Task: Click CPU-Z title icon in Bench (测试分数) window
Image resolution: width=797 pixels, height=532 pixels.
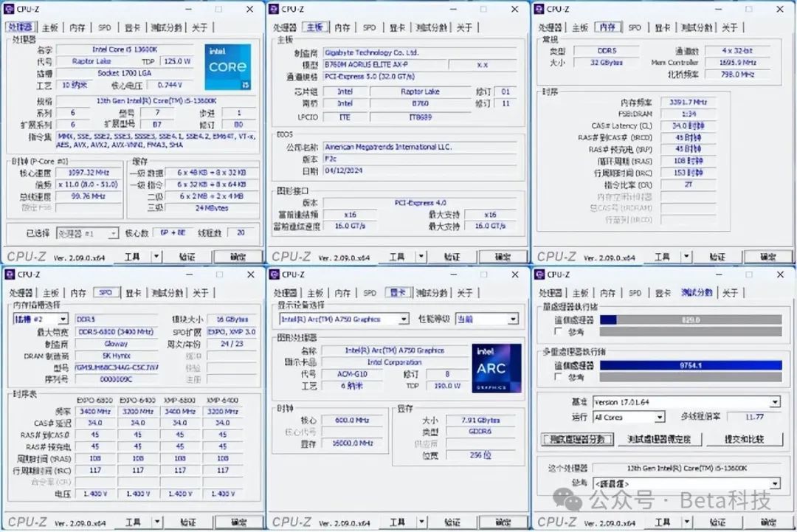Action: click(x=539, y=274)
